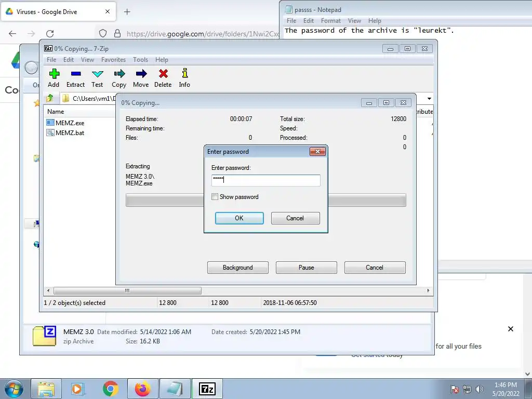Image resolution: width=532 pixels, height=399 pixels.
Task: Open a new Firefox tab
Action: pyautogui.click(x=127, y=12)
